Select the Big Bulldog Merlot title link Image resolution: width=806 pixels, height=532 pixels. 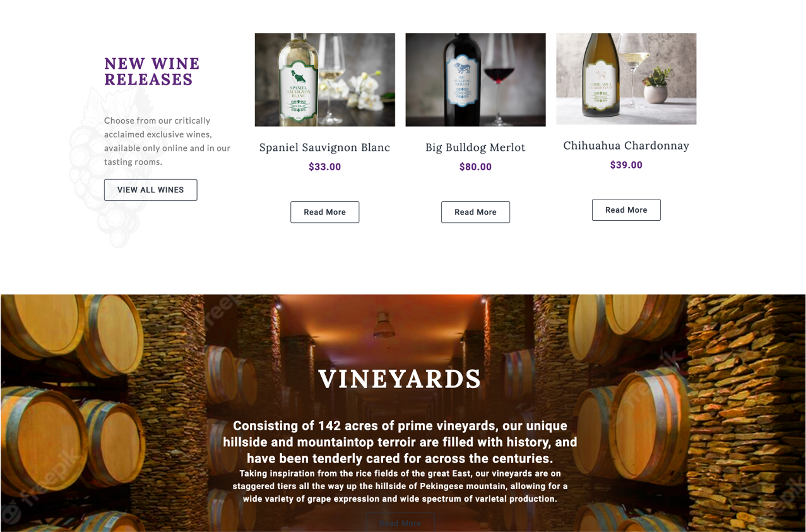pyautogui.click(x=475, y=147)
